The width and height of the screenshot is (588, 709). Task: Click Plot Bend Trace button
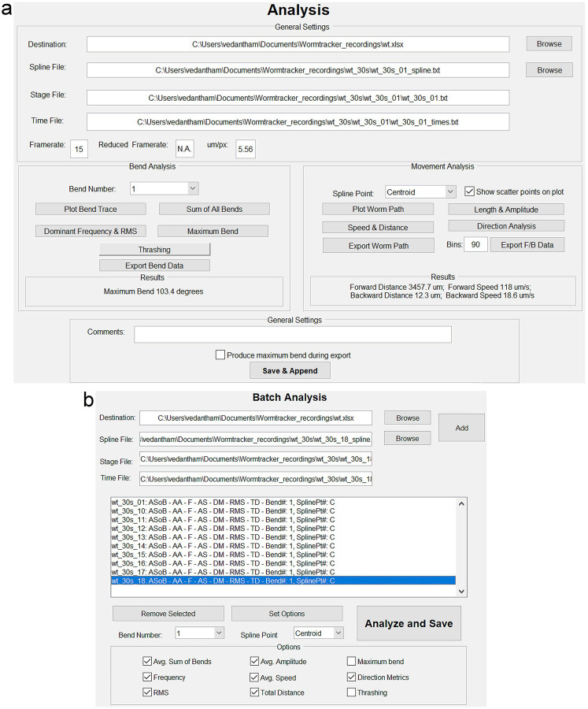coord(91,209)
